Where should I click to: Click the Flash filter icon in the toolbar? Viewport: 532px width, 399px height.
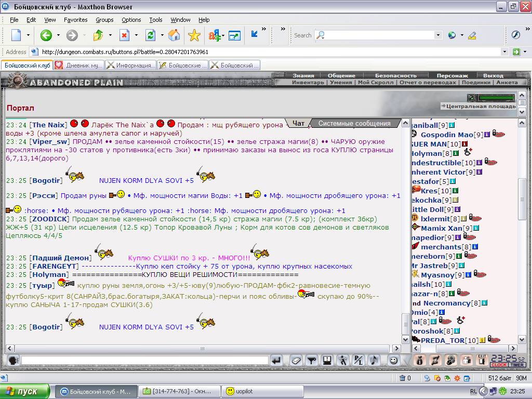[x=516, y=35]
